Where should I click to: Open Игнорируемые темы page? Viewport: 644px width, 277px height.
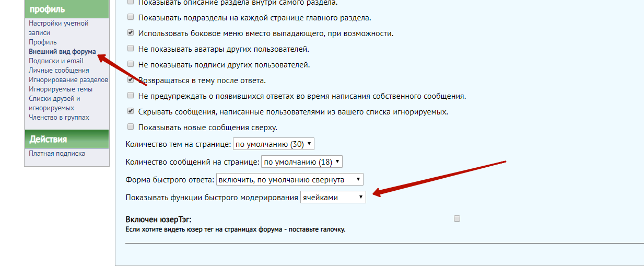[61, 89]
